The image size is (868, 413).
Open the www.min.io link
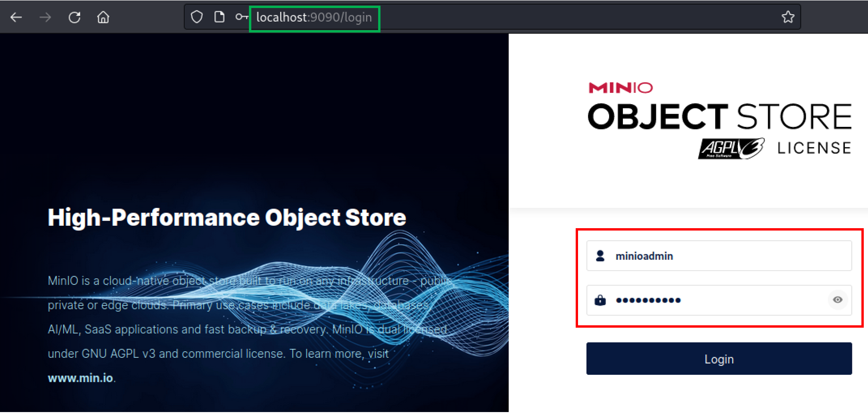(x=80, y=378)
